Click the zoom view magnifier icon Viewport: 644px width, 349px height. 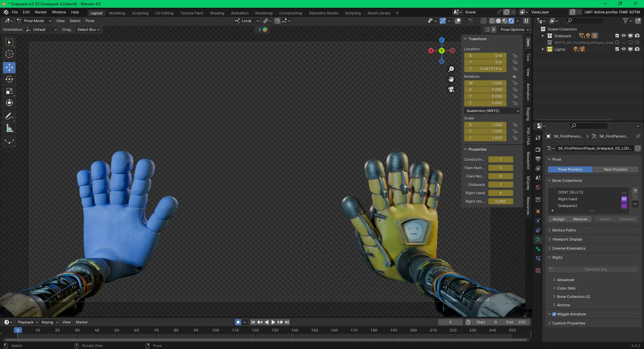(451, 69)
